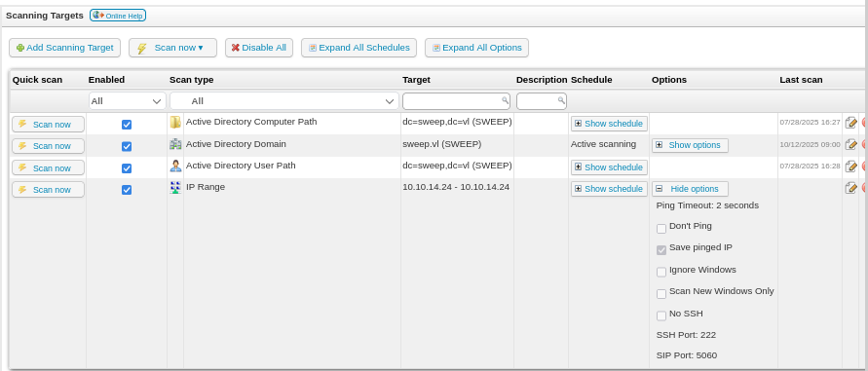
Task: Click the Active scanning schedule text
Action: coord(603,144)
